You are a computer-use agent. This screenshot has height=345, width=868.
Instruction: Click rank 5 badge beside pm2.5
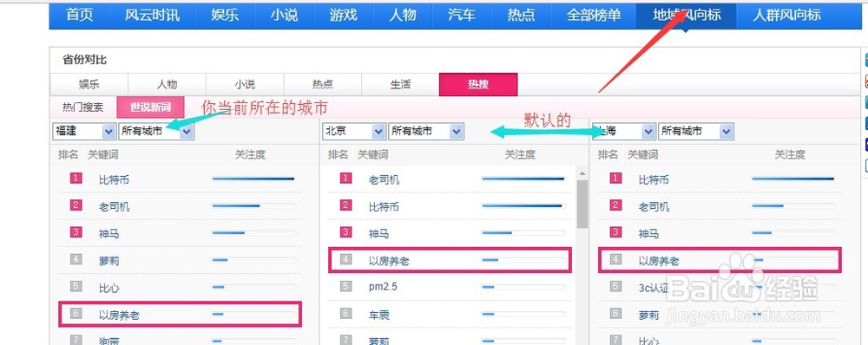click(x=346, y=286)
